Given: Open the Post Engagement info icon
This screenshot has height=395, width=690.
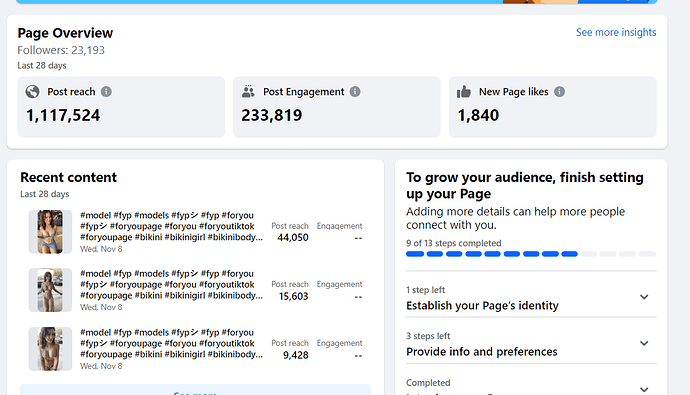Looking at the screenshot, I should 355,91.
